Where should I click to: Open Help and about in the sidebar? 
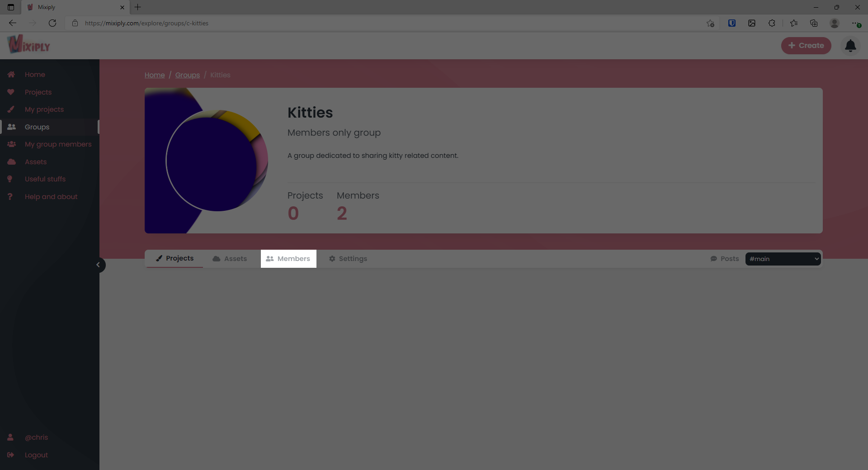tap(51, 197)
